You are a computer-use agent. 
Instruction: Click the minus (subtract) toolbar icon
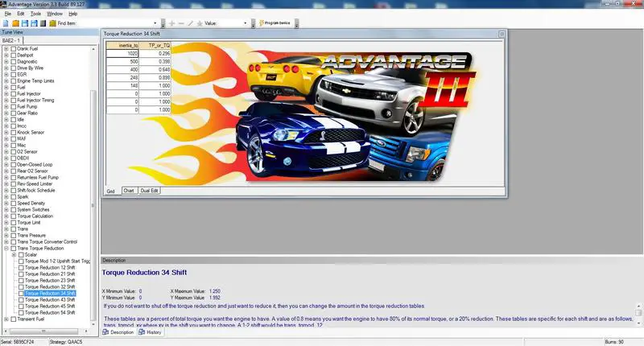(181, 23)
